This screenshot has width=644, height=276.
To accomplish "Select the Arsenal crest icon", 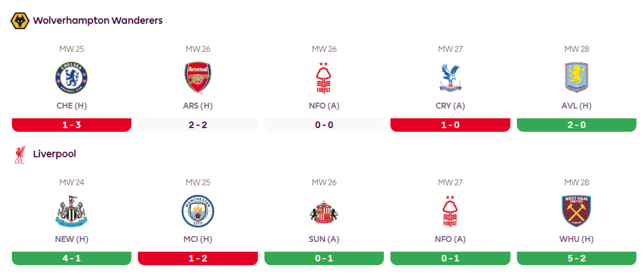I will (x=198, y=77).
